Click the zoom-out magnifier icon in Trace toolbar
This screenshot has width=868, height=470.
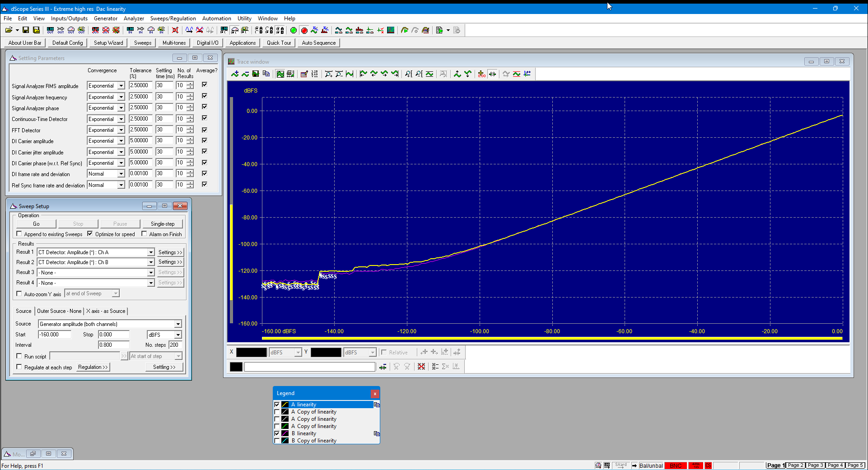[x=339, y=74]
